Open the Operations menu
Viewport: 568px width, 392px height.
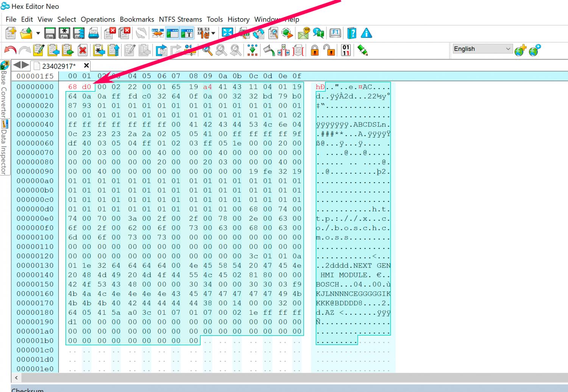(98, 19)
